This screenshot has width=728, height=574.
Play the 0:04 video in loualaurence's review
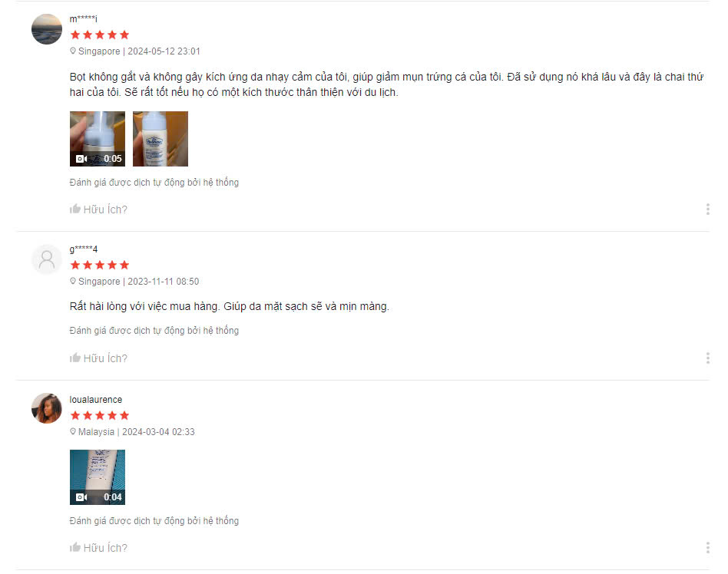tap(98, 477)
